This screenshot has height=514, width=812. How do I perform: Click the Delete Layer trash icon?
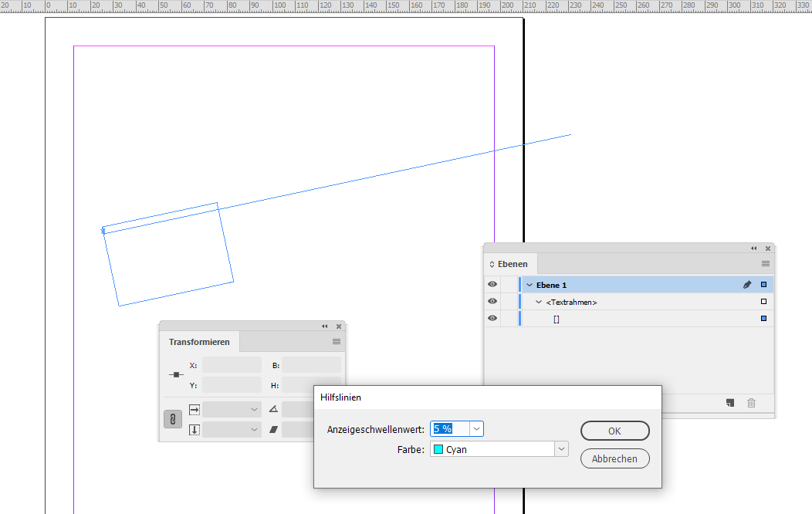752,403
